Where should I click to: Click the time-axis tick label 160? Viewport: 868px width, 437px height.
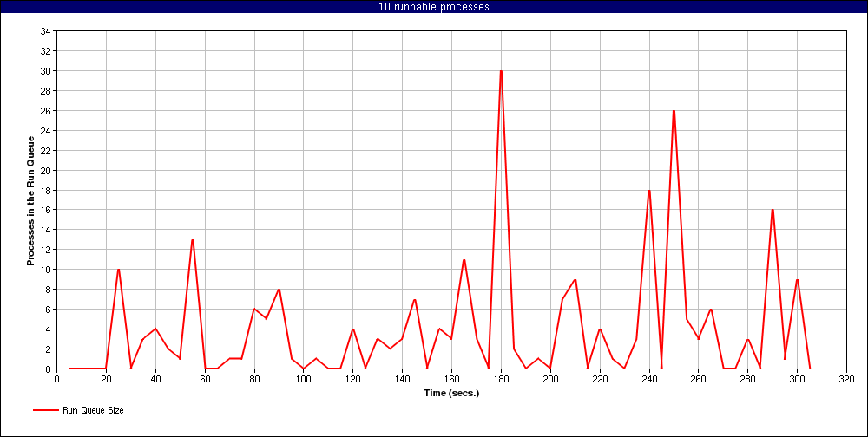pyautogui.click(x=451, y=379)
